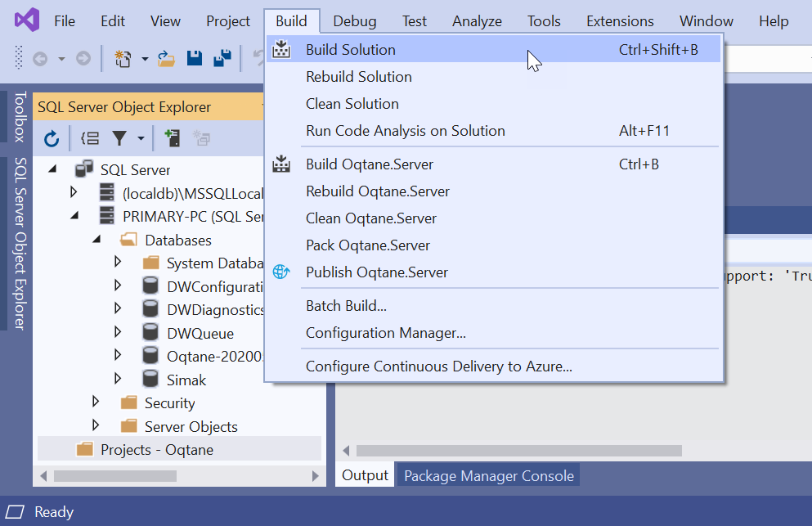Click the Add SQL Server icon

[172, 138]
